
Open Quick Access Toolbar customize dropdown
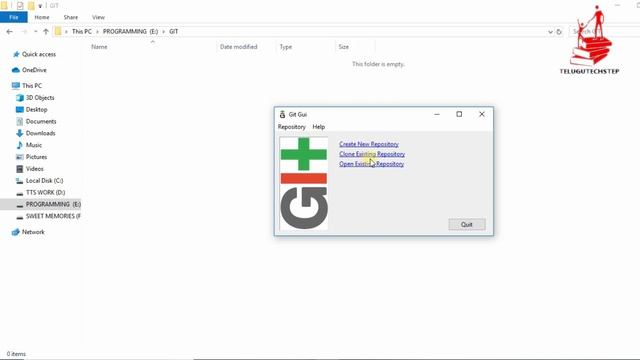[40, 6]
